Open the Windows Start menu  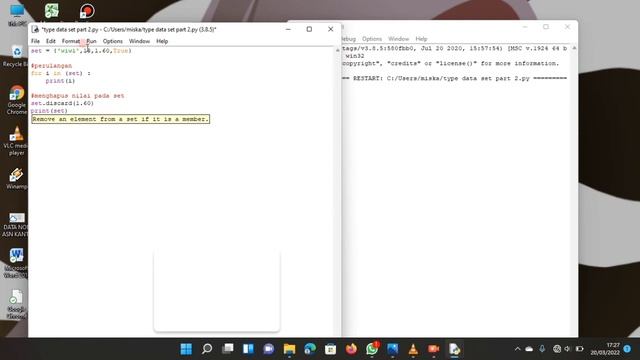click(186, 349)
